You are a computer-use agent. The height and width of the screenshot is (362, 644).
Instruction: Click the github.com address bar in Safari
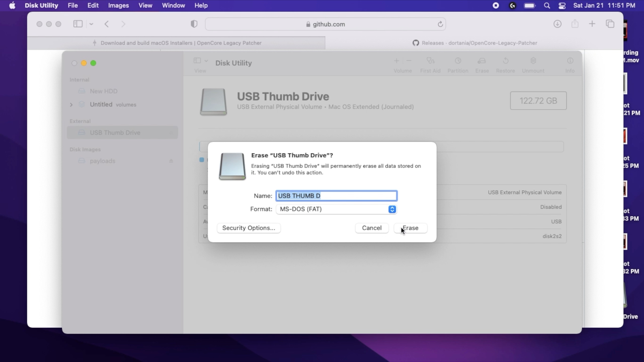click(325, 24)
